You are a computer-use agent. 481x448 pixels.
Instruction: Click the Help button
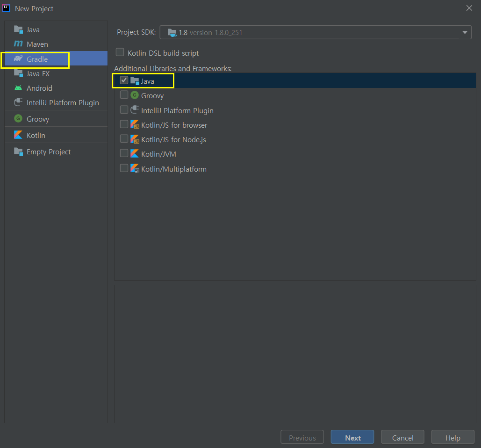(453, 437)
